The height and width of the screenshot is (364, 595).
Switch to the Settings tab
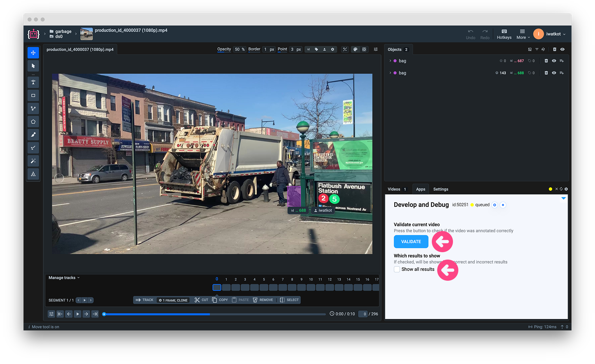pos(441,189)
